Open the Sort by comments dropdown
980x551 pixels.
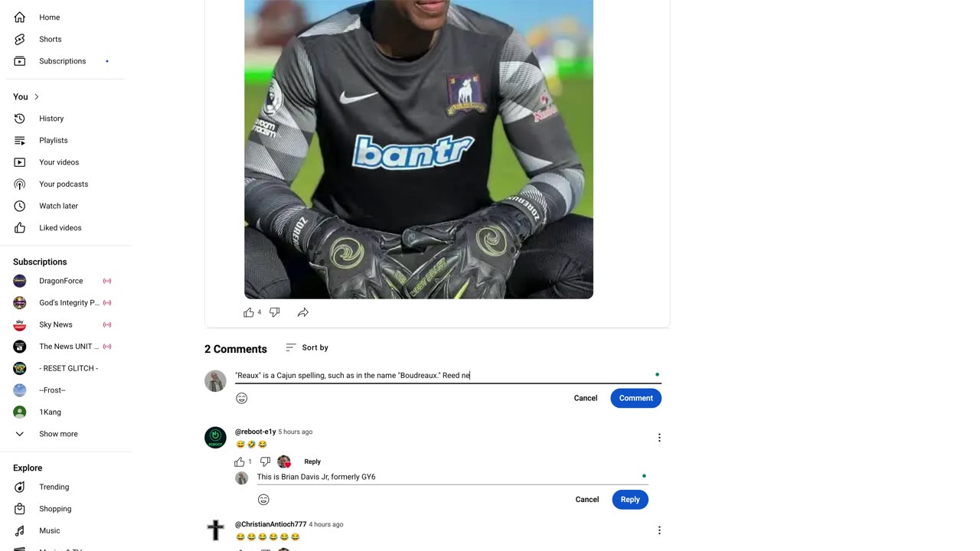click(307, 347)
